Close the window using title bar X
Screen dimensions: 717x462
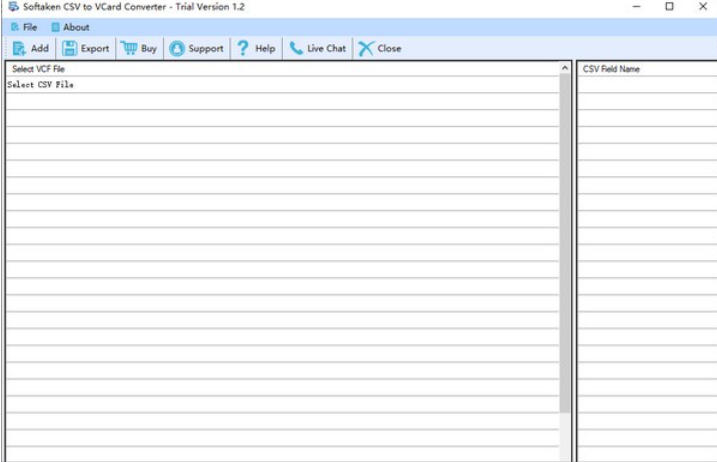click(x=702, y=7)
